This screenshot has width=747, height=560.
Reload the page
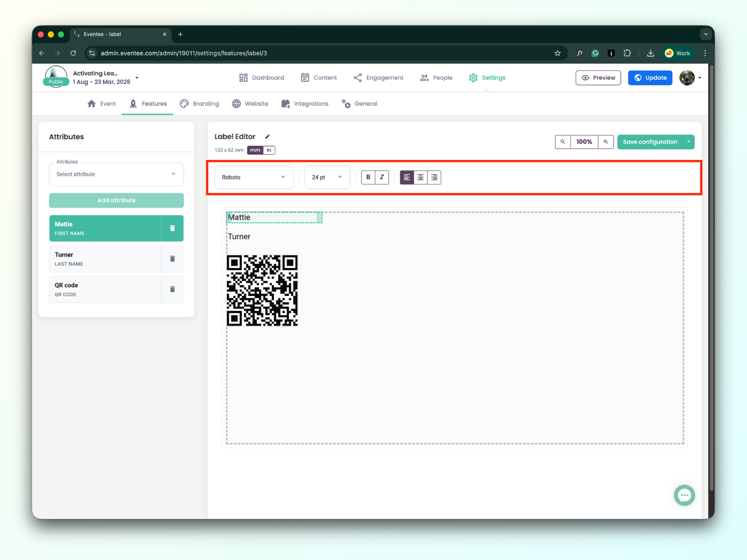pos(73,53)
